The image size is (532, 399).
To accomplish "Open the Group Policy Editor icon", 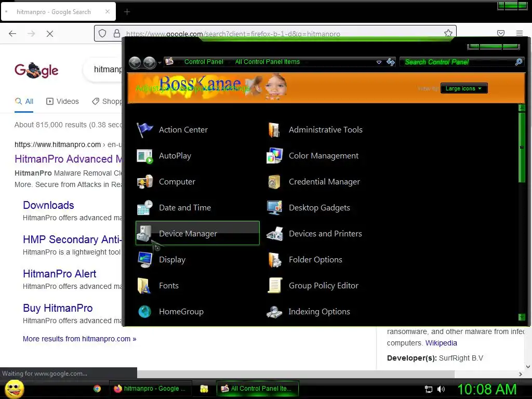I will point(274,286).
